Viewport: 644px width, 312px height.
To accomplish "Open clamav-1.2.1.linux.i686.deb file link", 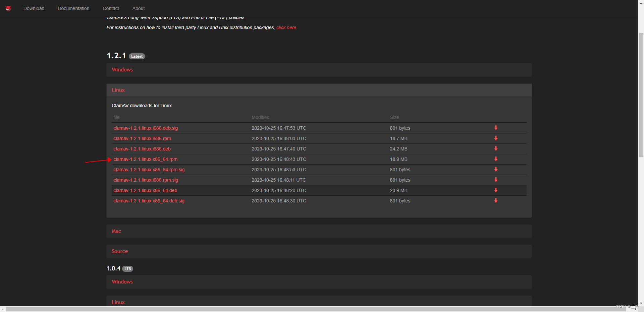I will pyautogui.click(x=142, y=149).
